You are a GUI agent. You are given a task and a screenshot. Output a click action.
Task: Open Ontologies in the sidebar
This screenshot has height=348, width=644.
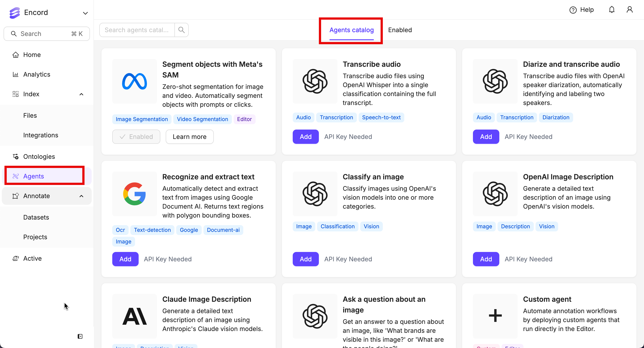39,157
